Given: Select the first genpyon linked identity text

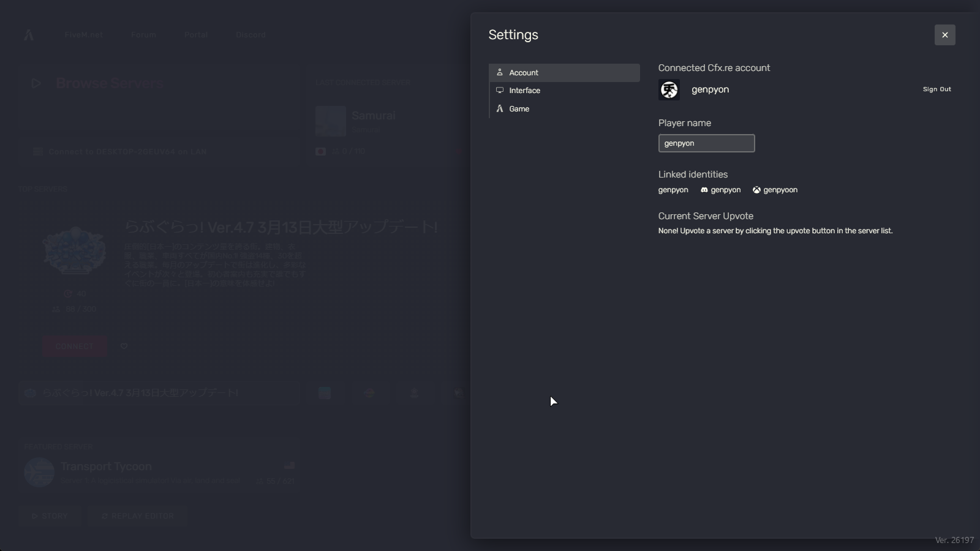Looking at the screenshot, I should [673, 190].
